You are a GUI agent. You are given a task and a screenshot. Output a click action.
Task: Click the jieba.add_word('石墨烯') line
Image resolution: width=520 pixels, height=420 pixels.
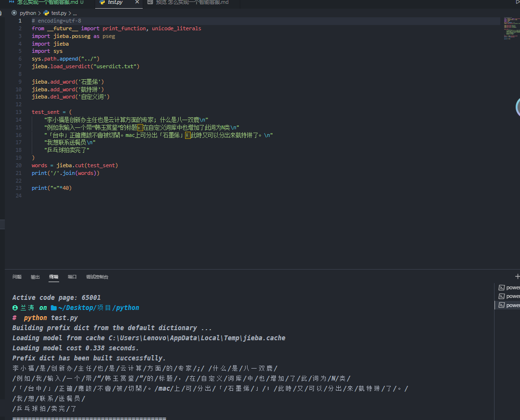coord(68,82)
